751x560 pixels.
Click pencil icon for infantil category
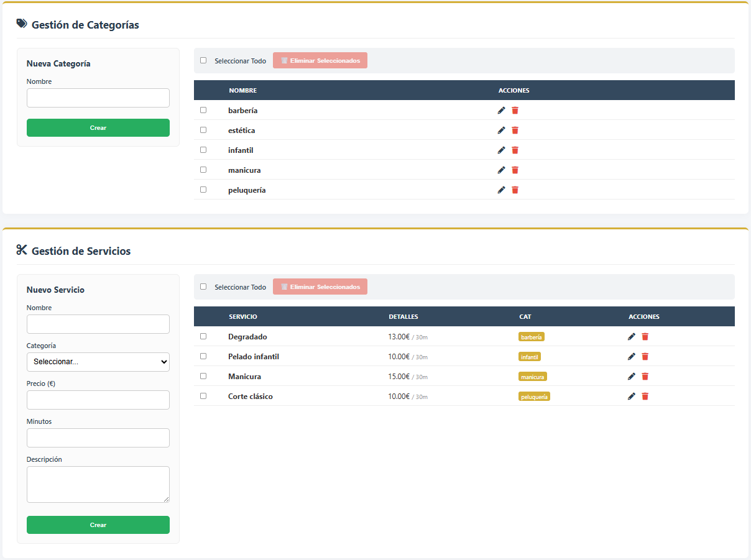(501, 150)
